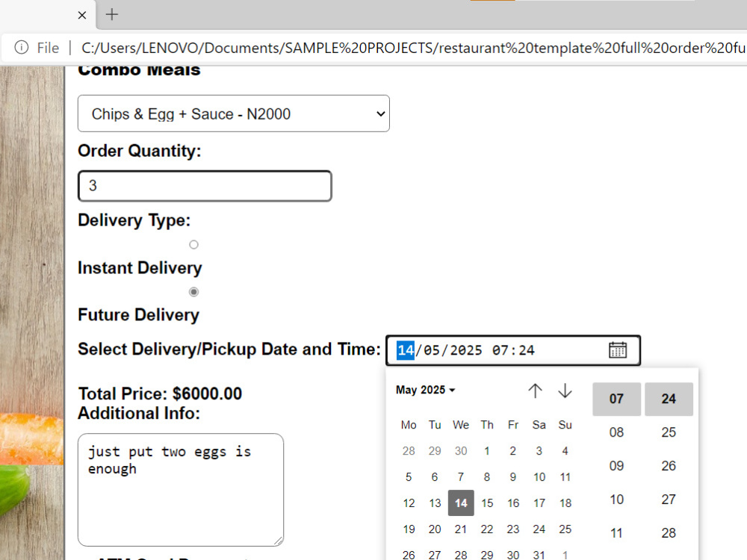Click the hour 07 in date field
747x560 pixels.
[x=500, y=350]
